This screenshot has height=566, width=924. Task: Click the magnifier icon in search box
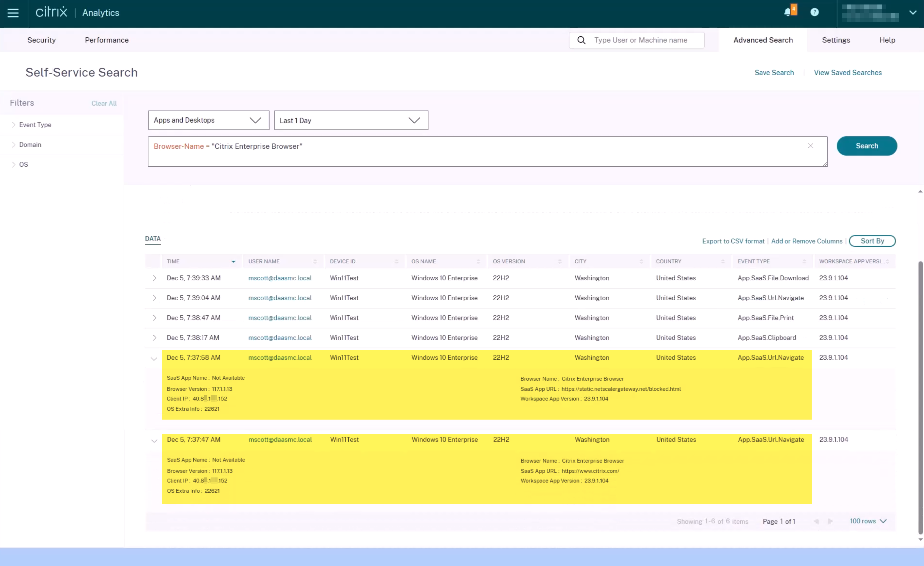pyautogui.click(x=581, y=40)
